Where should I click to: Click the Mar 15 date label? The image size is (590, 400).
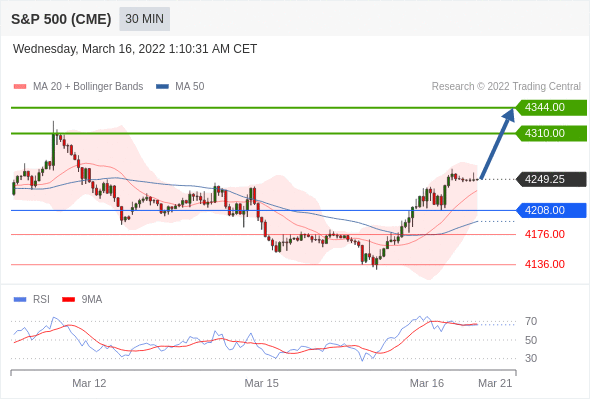[x=262, y=383]
